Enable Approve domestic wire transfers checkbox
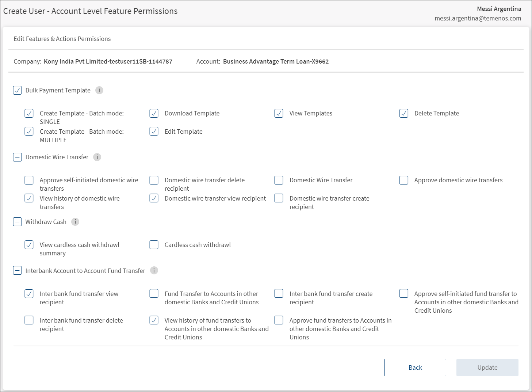 coord(404,180)
